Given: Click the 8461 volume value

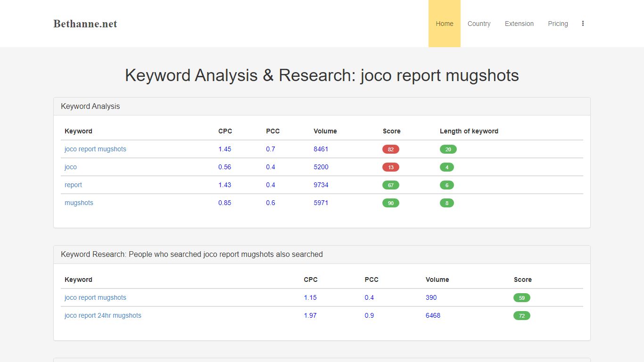Looking at the screenshot, I should coord(321,149).
